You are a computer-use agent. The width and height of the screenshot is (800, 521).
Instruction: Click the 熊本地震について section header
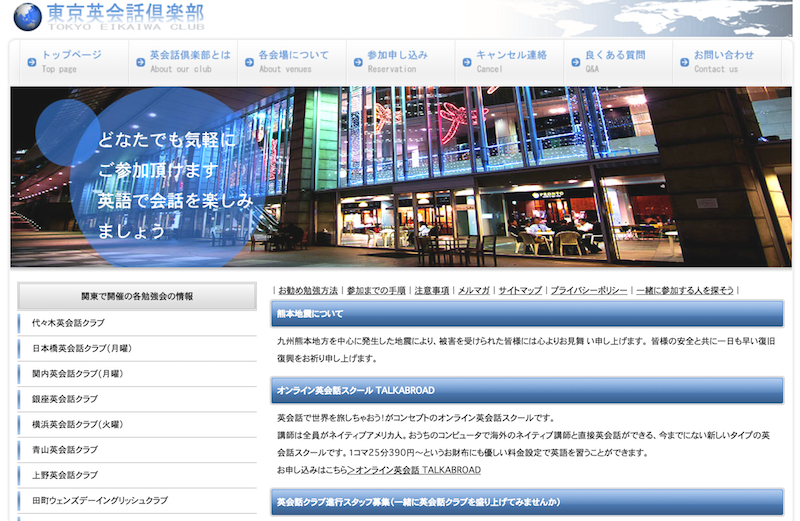(x=527, y=314)
